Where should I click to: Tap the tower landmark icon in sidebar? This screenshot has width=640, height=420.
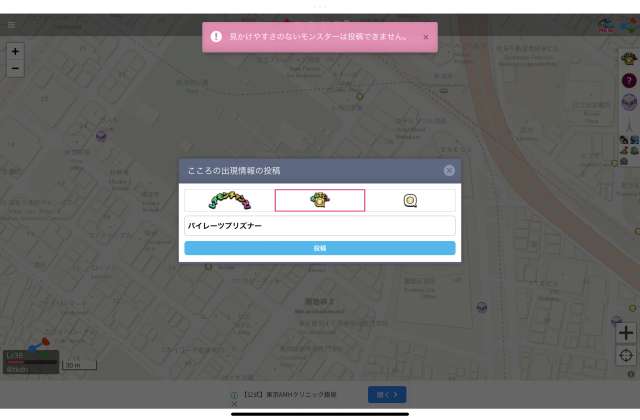(x=628, y=123)
